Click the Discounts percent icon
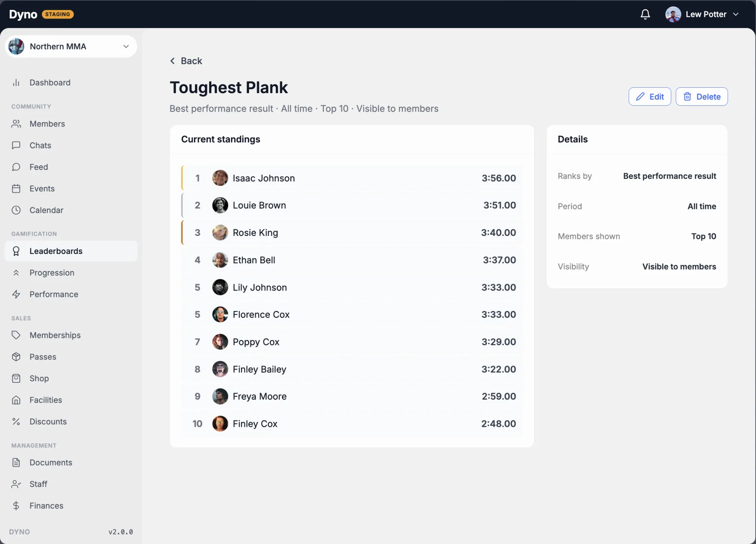The image size is (756, 544). [x=16, y=421]
